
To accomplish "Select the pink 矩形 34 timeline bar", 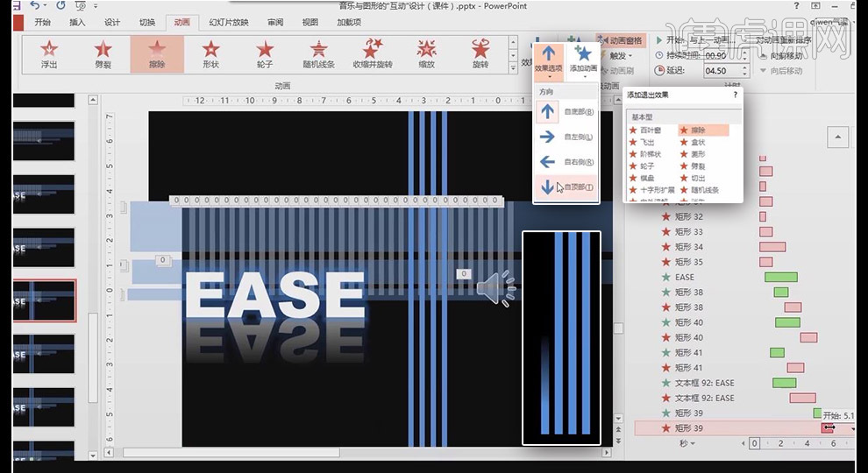I will tap(772, 247).
